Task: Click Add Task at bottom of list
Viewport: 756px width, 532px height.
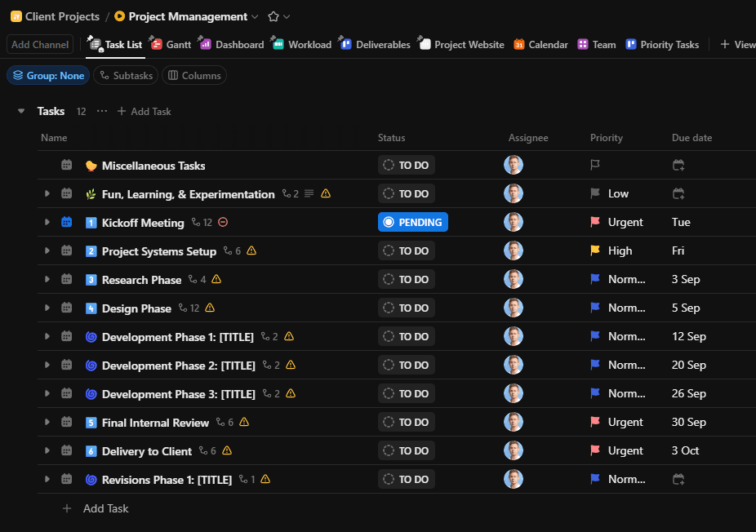Action: tap(96, 508)
